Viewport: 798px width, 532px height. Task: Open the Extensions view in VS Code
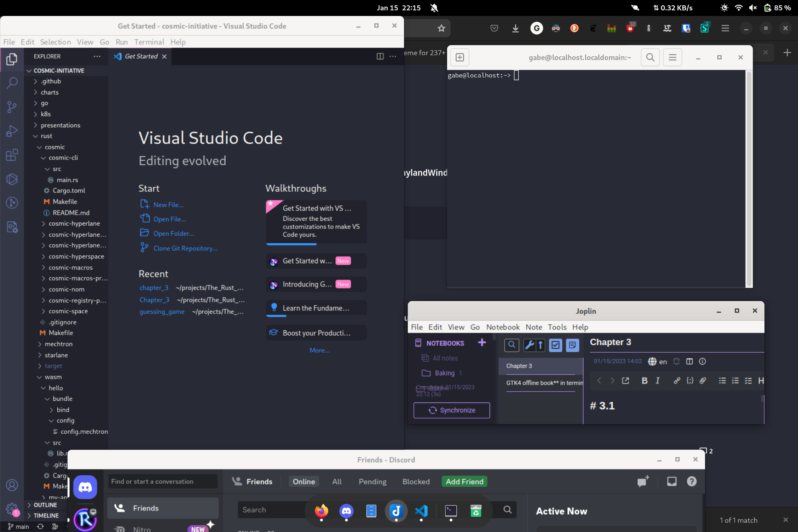click(x=12, y=155)
